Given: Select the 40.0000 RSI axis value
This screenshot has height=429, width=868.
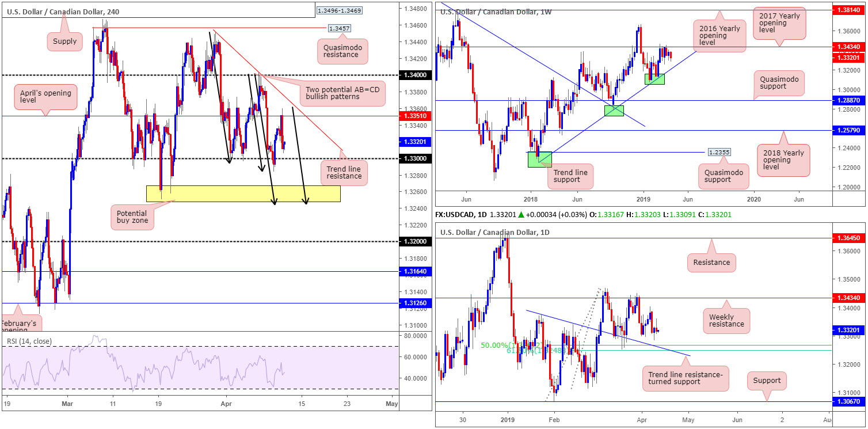Looking at the screenshot, I should 416,378.
